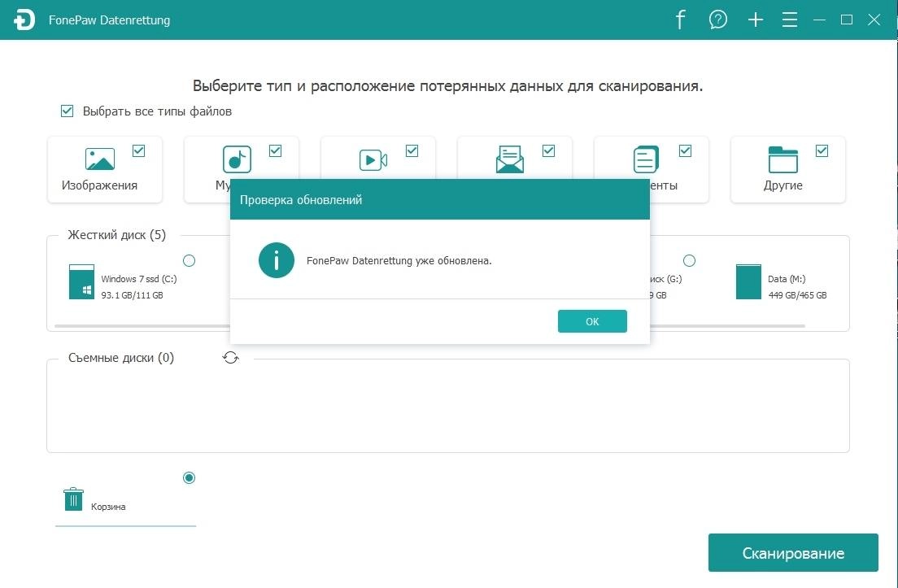Start scan with Сканирование button
The height and width of the screenshot is (588, 898).
coord(793,552)
